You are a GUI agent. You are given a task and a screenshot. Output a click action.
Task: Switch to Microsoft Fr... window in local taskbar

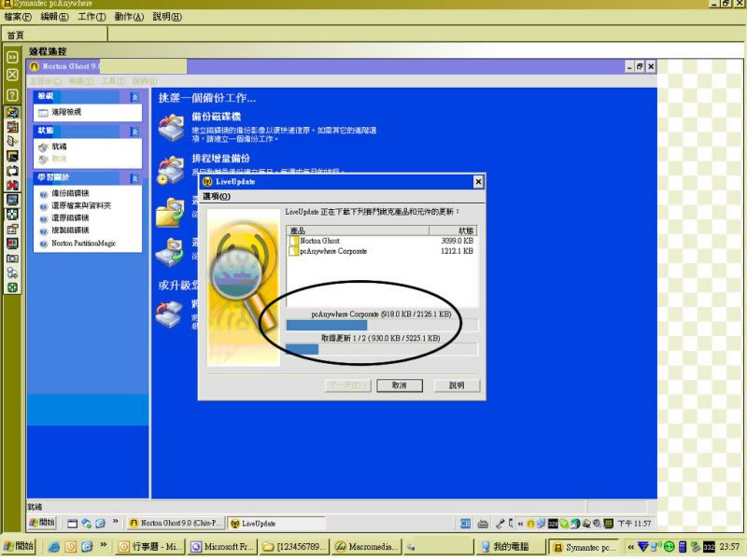pyautogui.click(x=223, y=547)
